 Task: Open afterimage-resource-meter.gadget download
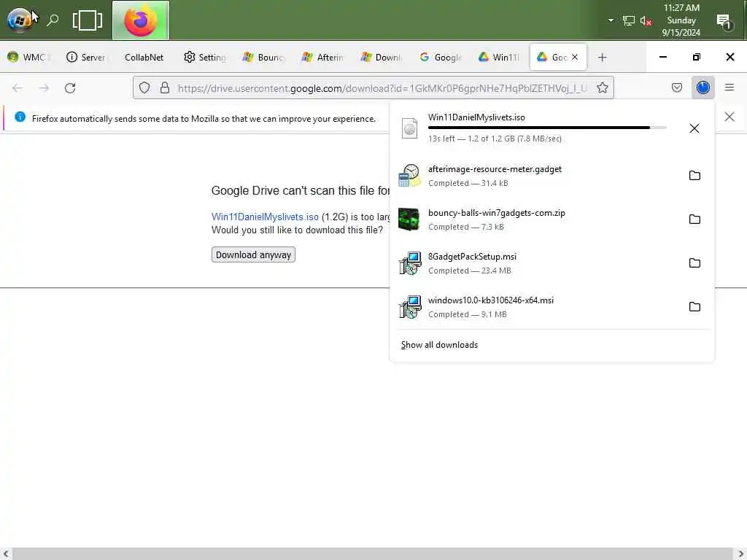tap(495, 169)
